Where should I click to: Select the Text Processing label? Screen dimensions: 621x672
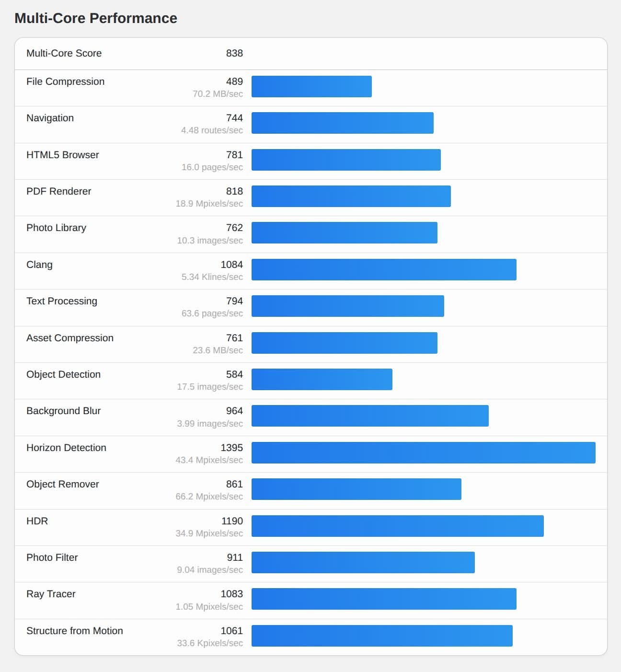[x=62, y=301]
